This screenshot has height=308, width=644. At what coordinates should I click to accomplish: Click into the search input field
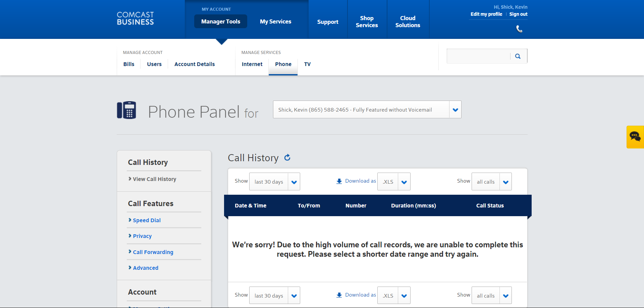[479, 56]
